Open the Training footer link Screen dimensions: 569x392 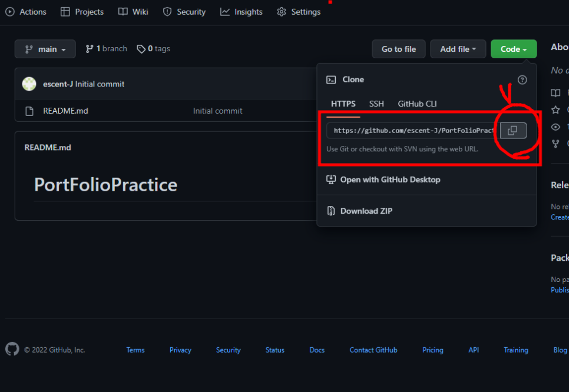pyautogui.click(x=515, y=350)
